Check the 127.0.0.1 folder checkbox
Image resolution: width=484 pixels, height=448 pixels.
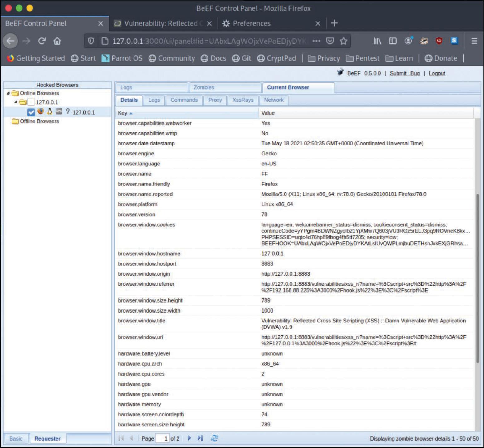tap(31, 102)
